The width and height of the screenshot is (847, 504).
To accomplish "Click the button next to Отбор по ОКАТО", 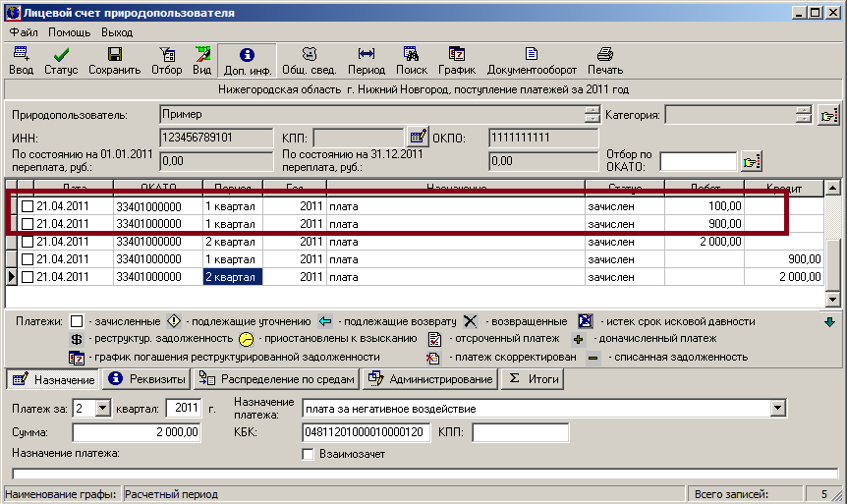I will [x=752, y=161].
